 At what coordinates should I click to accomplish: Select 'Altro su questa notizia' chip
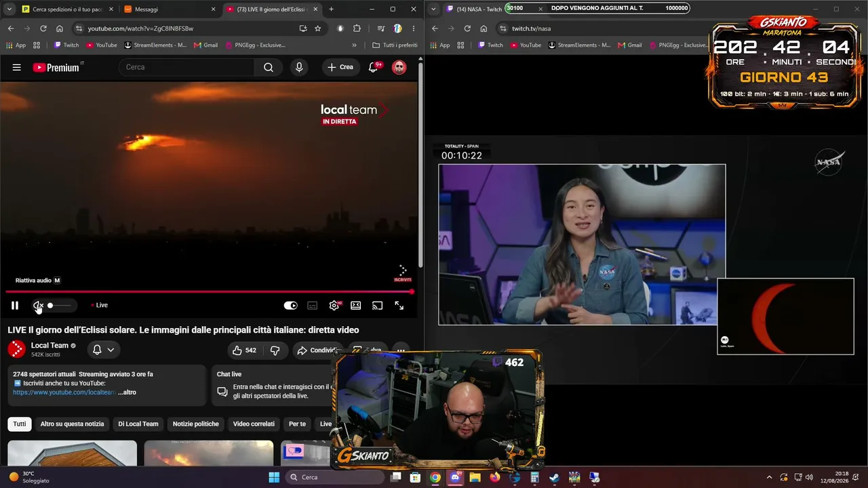tap(72, 424)
